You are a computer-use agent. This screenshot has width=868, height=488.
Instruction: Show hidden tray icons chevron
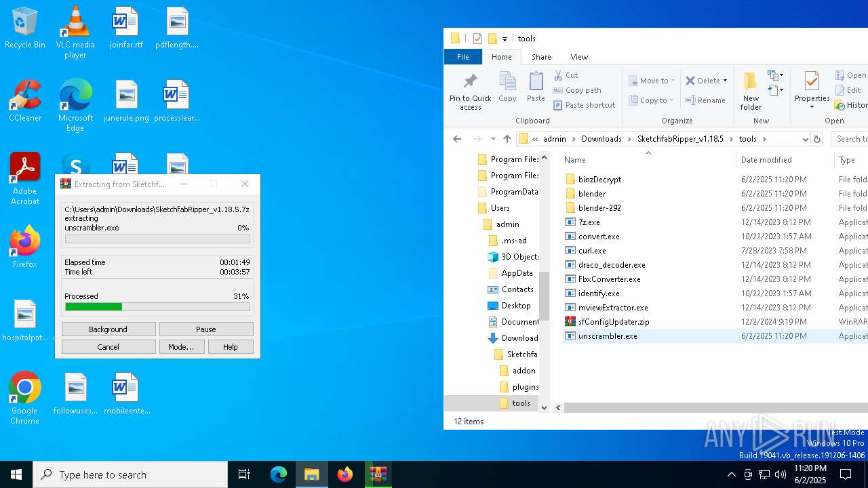pos(731,474)
